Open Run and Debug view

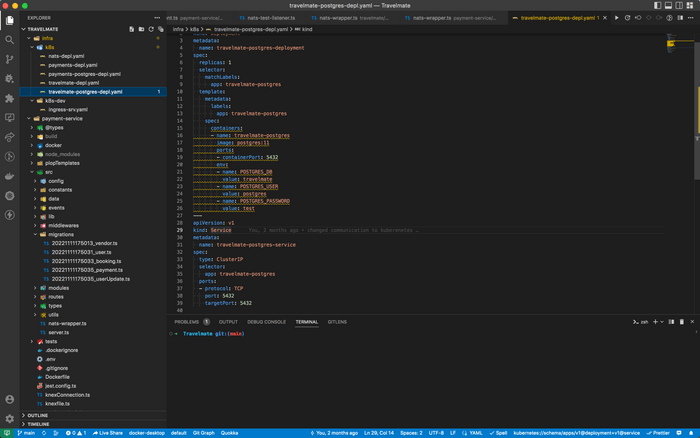[x=9, y=79]
